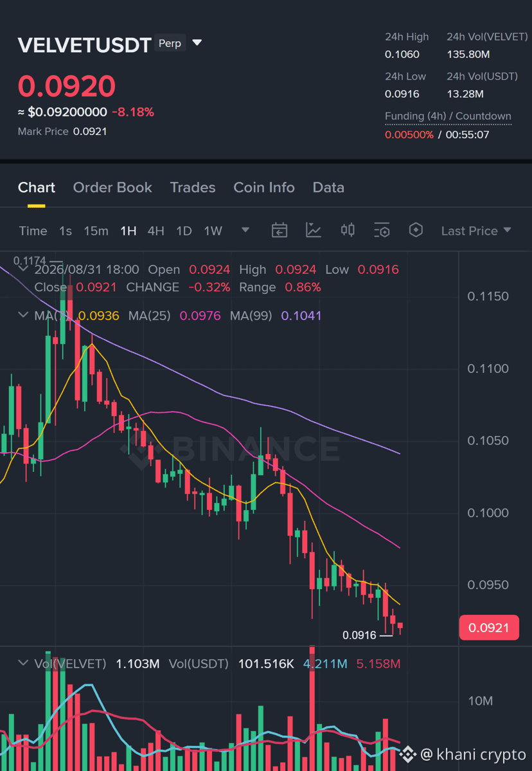This screenshot has width=532, height=771.
Task: Choose the 4H interval
Action: pos(155,231)
